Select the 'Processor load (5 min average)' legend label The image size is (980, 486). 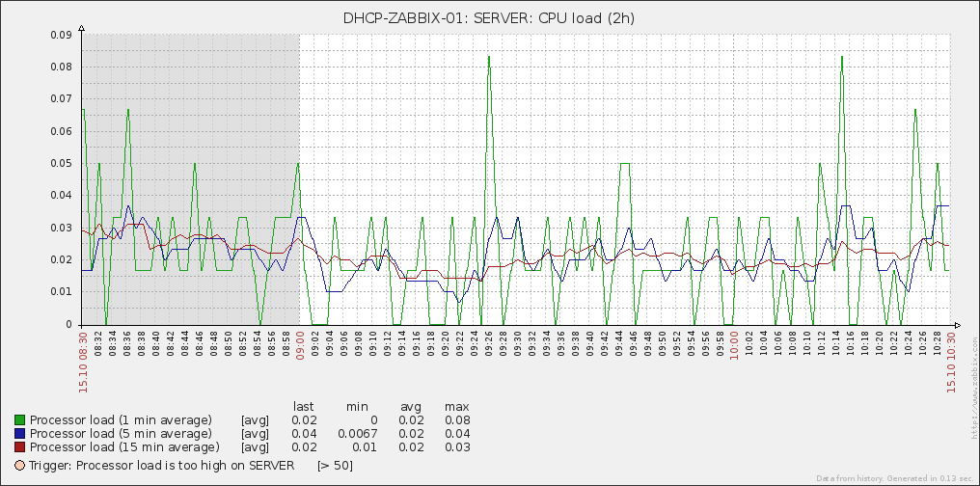[x=121, y=434]
